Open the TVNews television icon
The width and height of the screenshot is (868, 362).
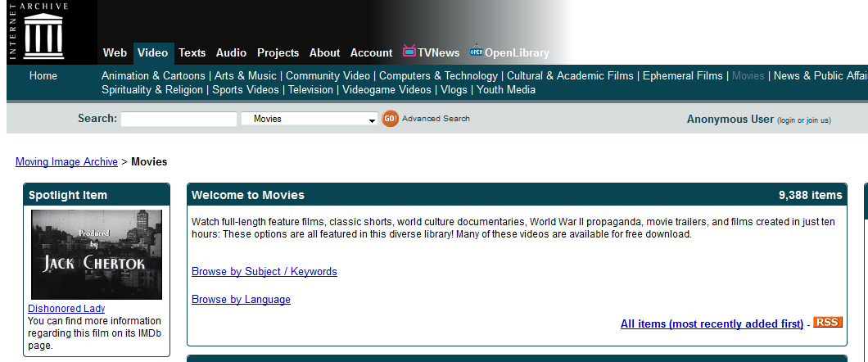click(409, 51)
